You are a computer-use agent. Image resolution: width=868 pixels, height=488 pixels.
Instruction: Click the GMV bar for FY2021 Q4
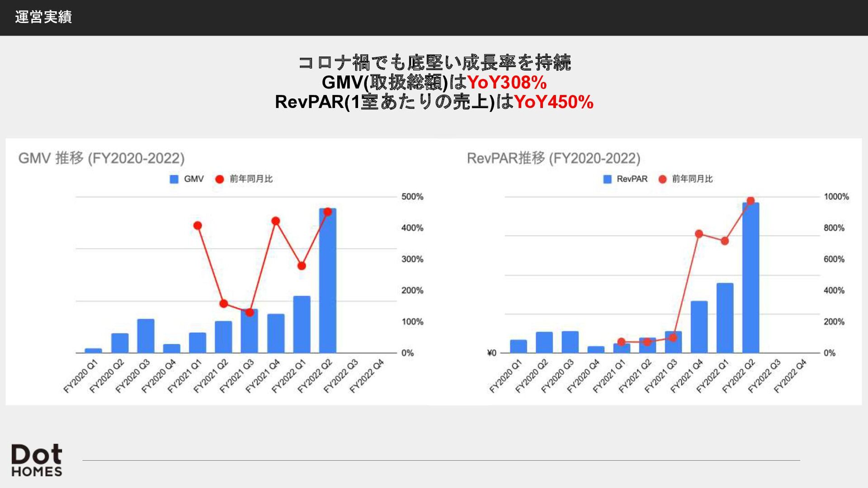[x=276, y=333]
